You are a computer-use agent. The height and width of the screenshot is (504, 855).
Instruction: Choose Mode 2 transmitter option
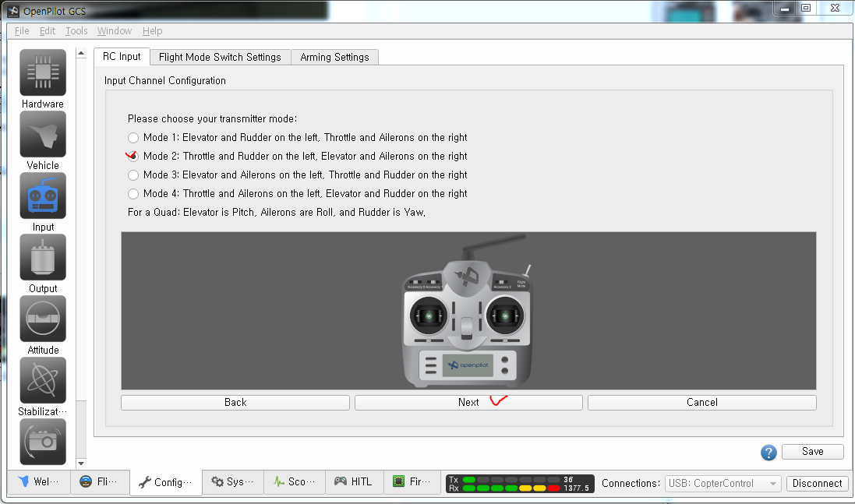tap(133, 157)
